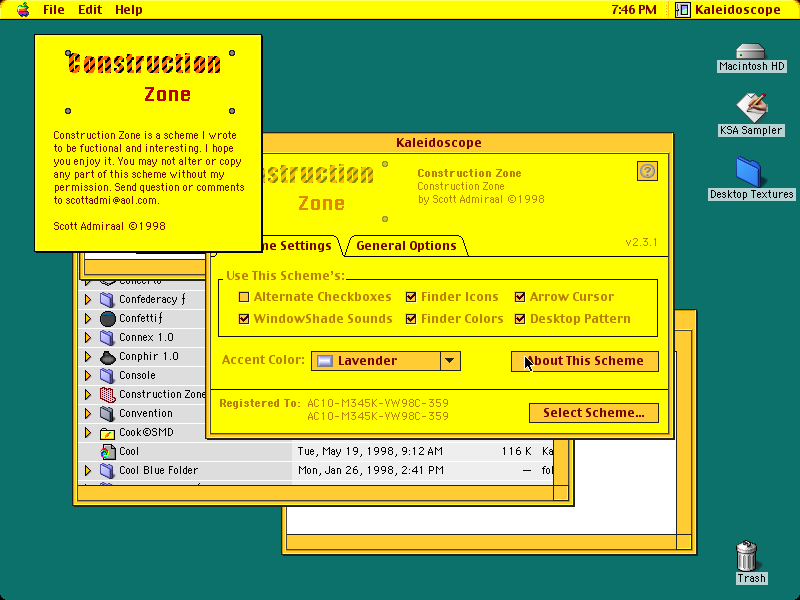This screenshot has height=600, width=800.
Task: Expand the Construction Zone row's disclosure triangle
Action: (x=88, y=394)
